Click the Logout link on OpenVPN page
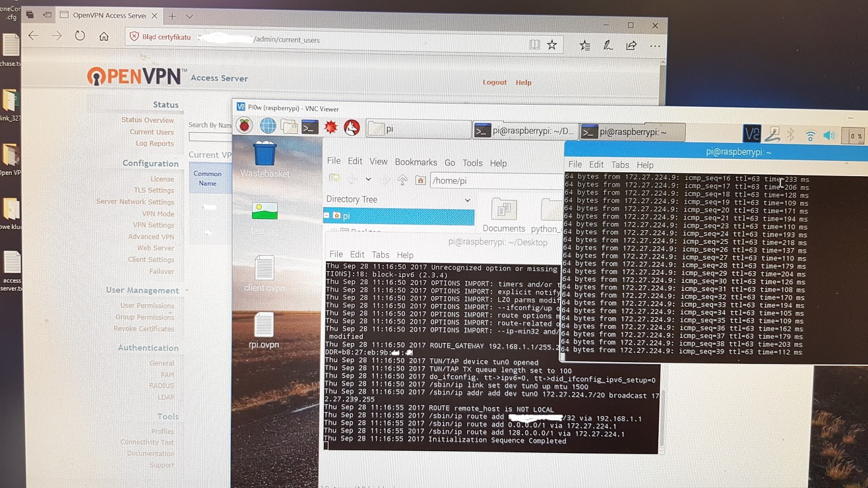Viewport: 868px width, 488px height. [495, 82]
